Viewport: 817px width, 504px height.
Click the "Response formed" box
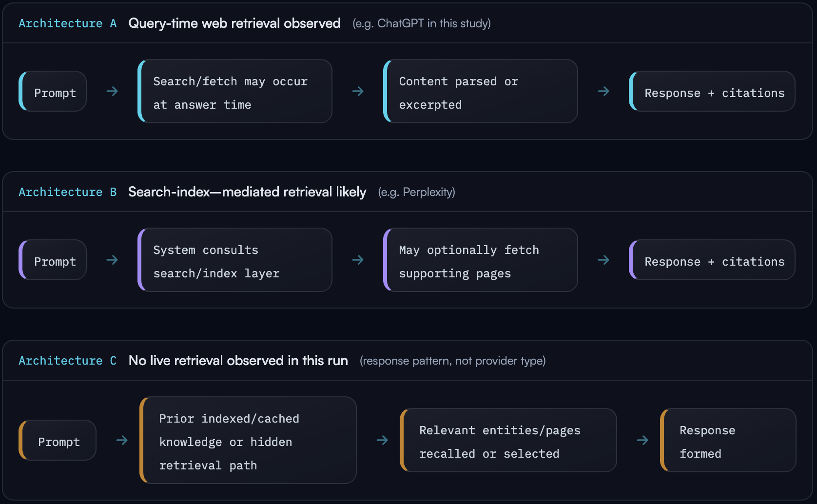pyautogui.click(x=728, y=441)
